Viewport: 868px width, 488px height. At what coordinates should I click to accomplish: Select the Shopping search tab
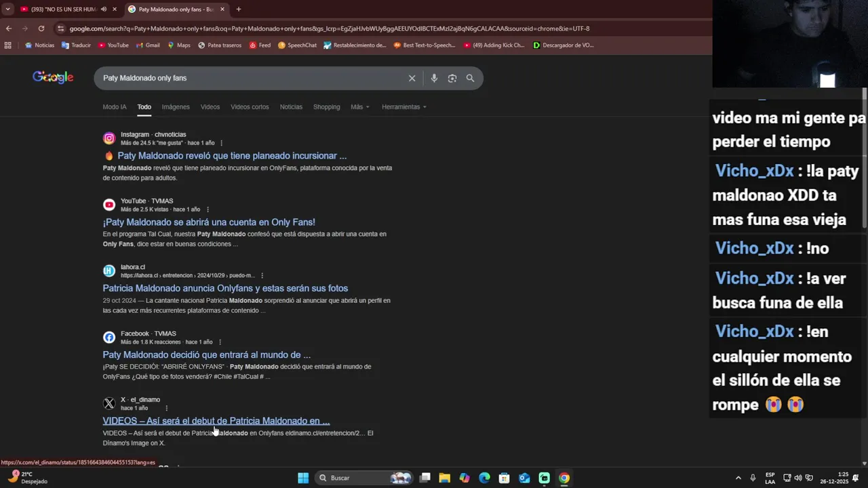pos(326,107)
